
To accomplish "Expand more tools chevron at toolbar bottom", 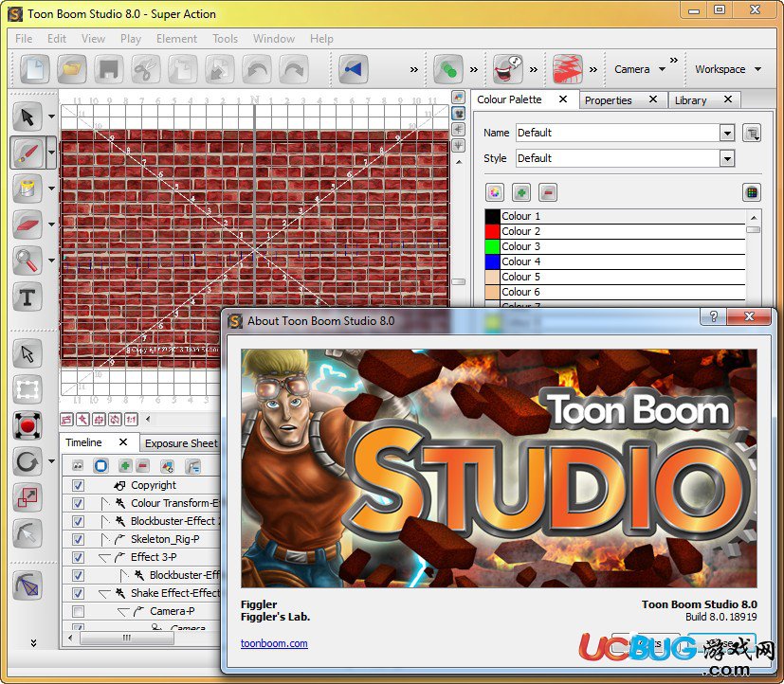I will pyautogui.click(x=33, y=643).
